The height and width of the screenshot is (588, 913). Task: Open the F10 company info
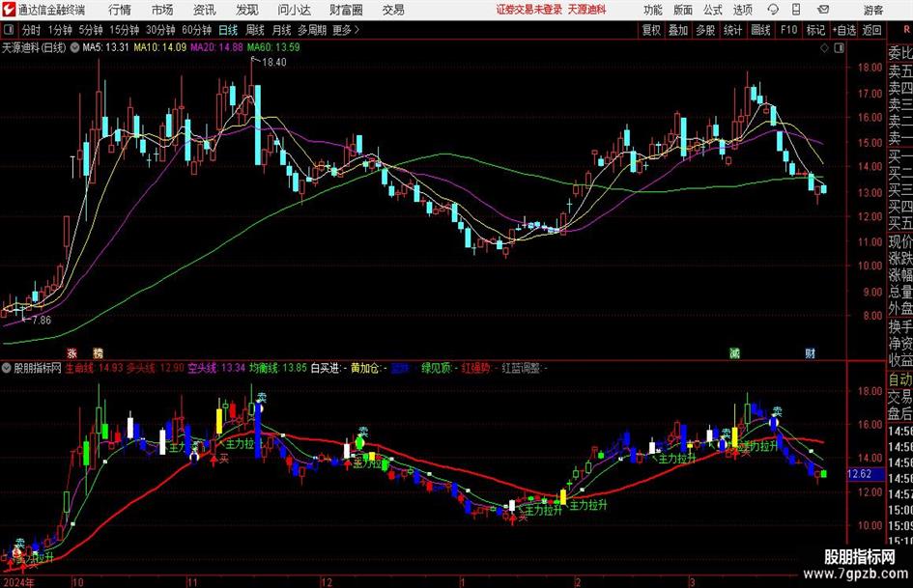789,30
